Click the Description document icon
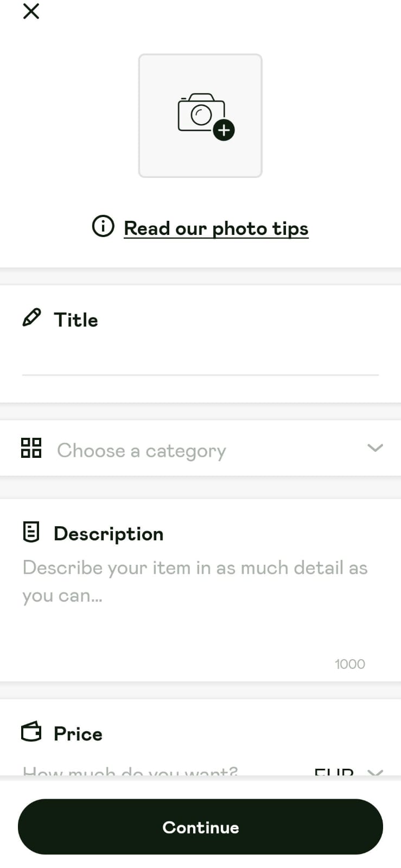This screenshot has height=868, width=401. [31, 532]
